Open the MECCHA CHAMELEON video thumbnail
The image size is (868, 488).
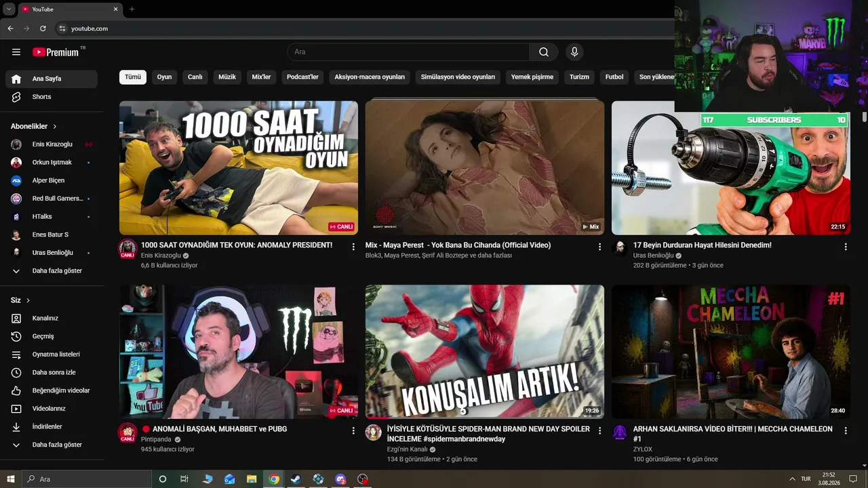731,352
